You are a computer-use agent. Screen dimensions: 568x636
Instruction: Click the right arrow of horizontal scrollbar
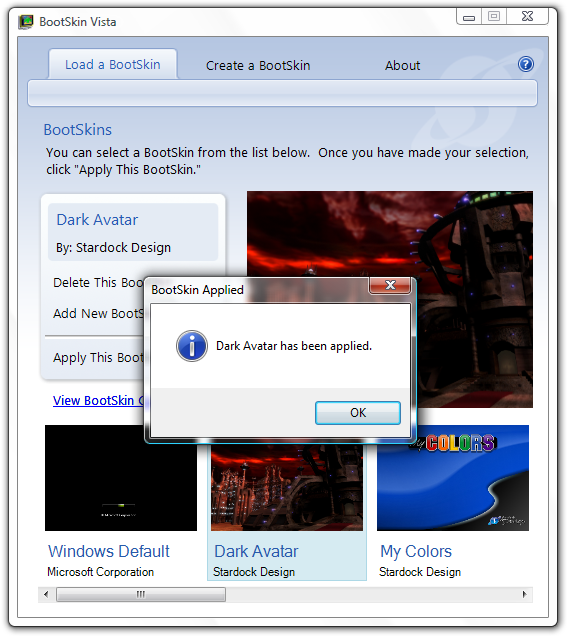tap(525, 595)
